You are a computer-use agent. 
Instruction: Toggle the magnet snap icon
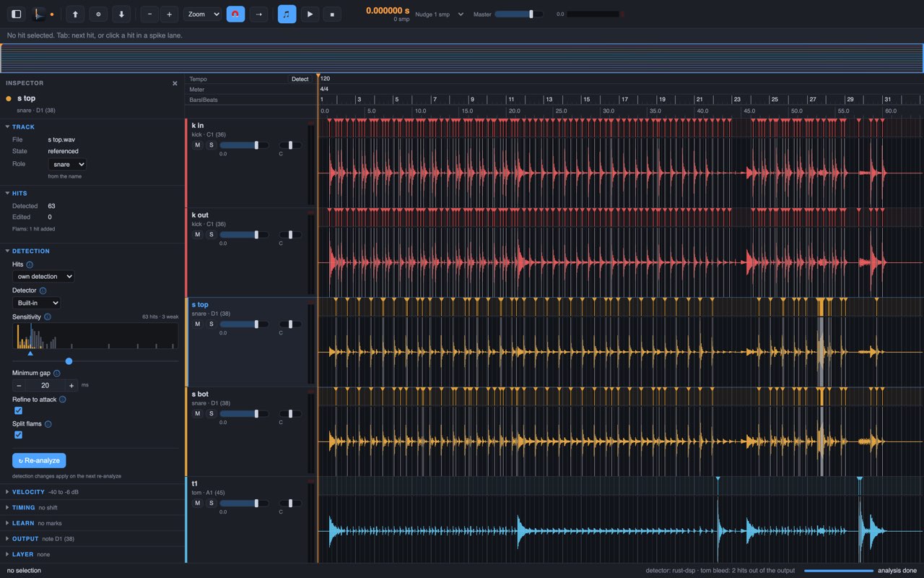tap(235, 14)
